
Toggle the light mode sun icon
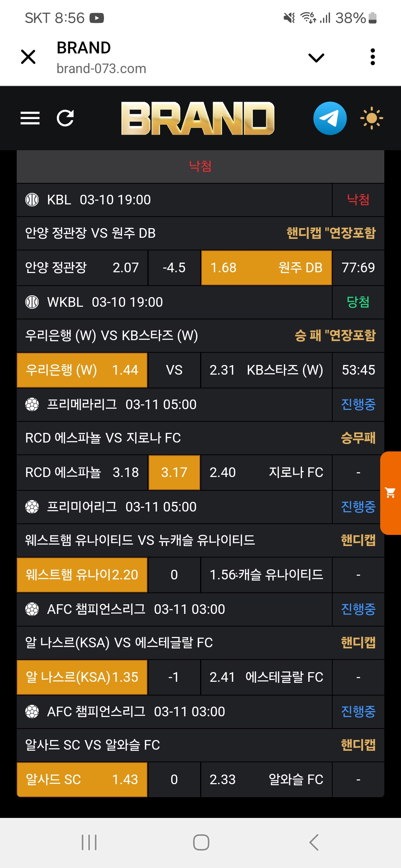[x=371, y=118]
